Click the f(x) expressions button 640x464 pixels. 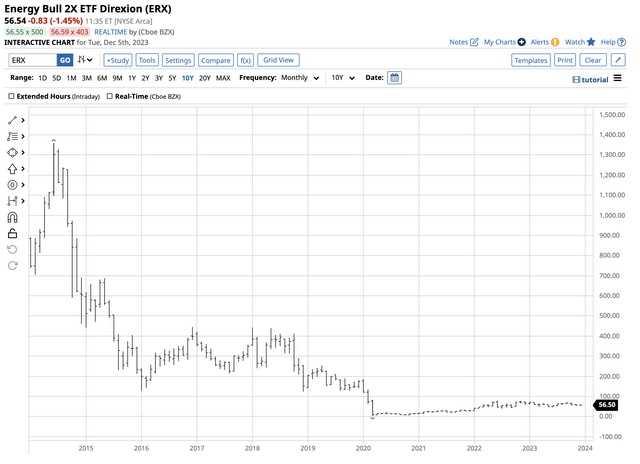point(245,60)
